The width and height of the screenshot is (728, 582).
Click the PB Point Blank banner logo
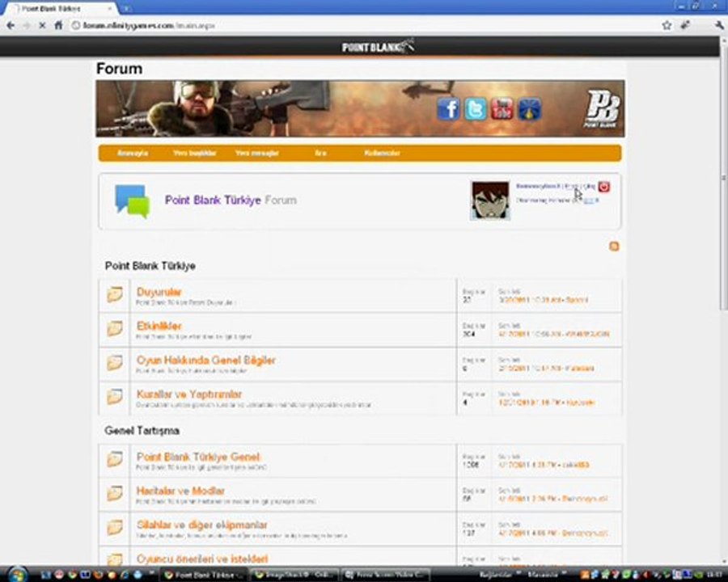(x=602, y=109)
